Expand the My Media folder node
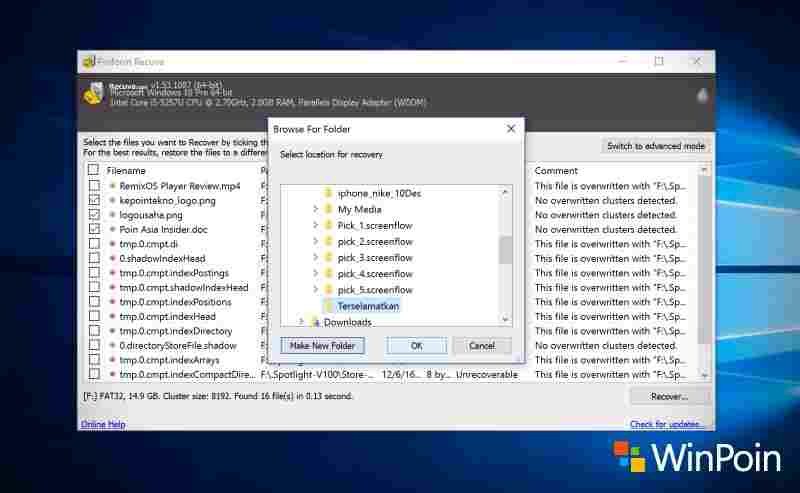 pyautogui.click(x=315, y=209)
